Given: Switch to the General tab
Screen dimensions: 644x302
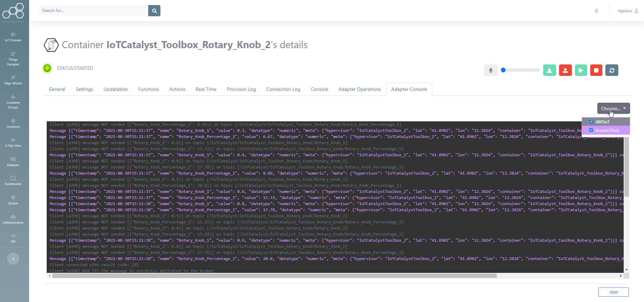Looking at the screenshot, I should (x=57, y=89).
